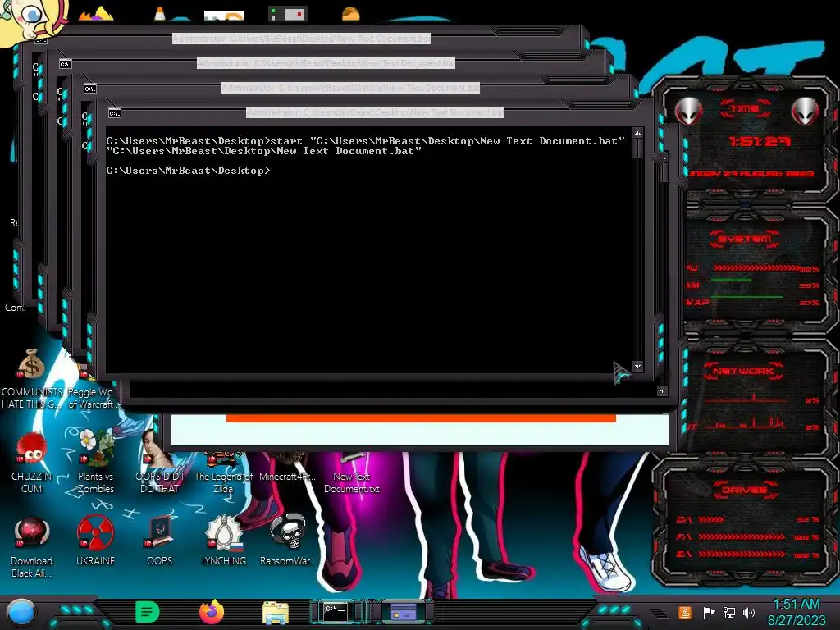The width and height of the screenshot is (840, 630).
Task: Select the LYNCHING desktop icon
Action: 223,541
